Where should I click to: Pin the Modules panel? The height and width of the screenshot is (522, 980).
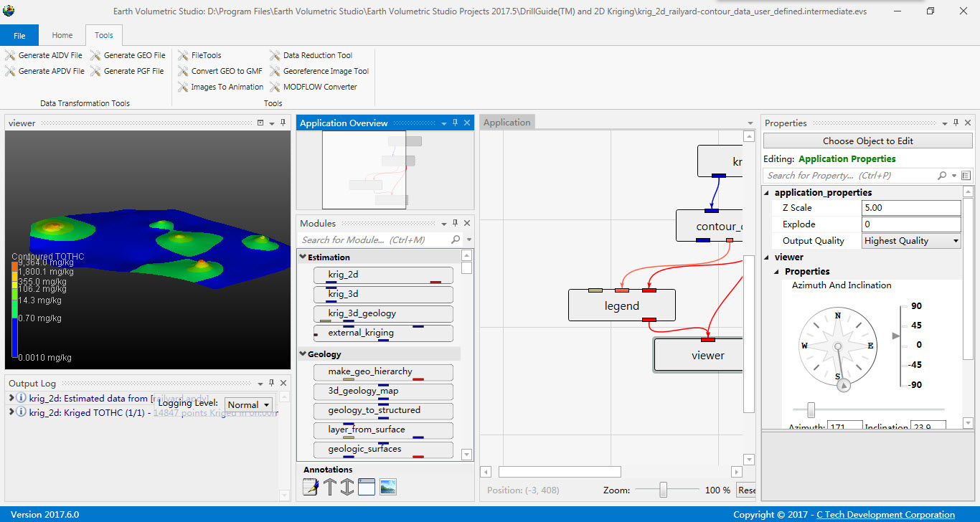(x=455, y=224)
